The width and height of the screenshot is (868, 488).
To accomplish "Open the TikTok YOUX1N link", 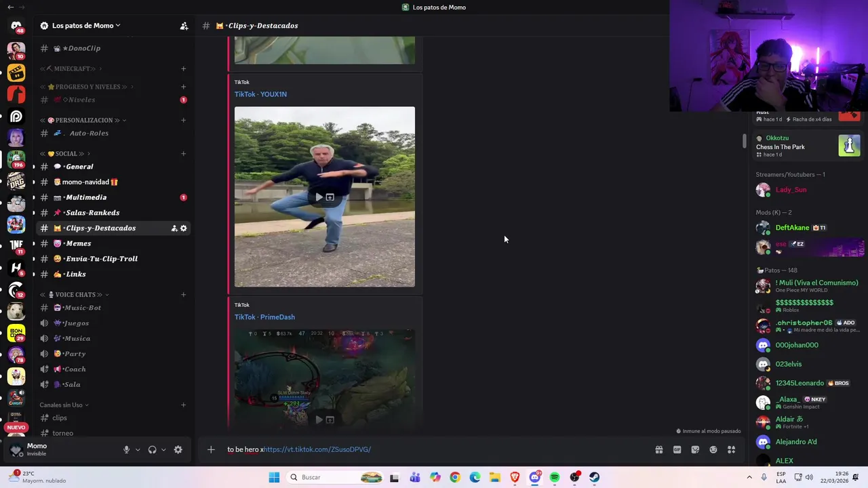I will pyautogui.click(x=260, y=94).
